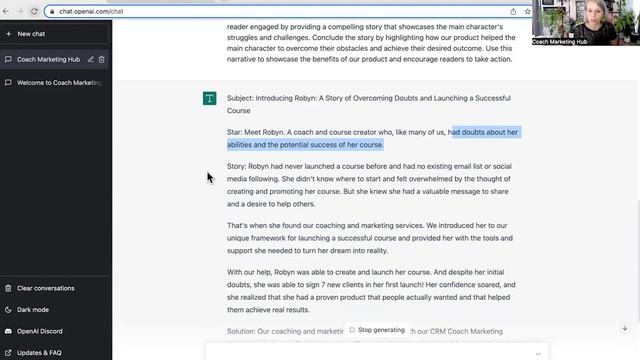Click the external link icon beside Updates & FAQ
The image size is (640, 360).
pyautogui.click(x=8, y=353)
